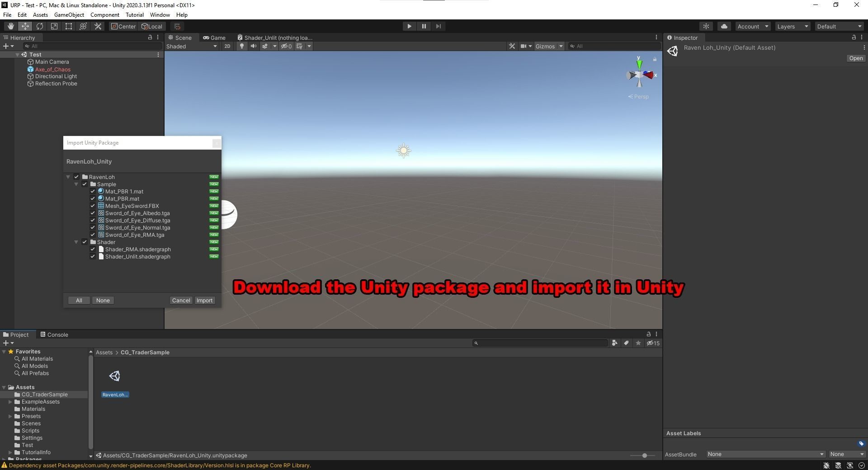This screenshot has height=470, width=868.
Task: Open Collaborate services sun icon
Action: tap(706, 26)
